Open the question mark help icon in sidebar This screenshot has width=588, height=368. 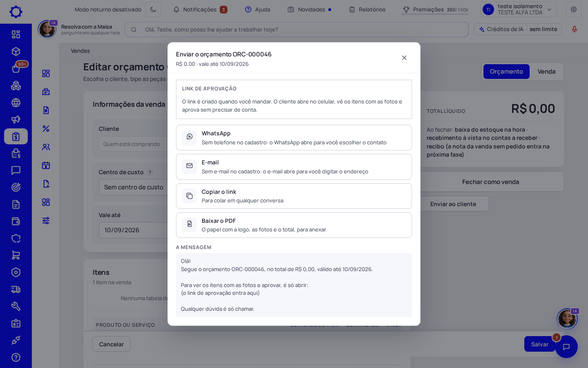click(16, 357)
